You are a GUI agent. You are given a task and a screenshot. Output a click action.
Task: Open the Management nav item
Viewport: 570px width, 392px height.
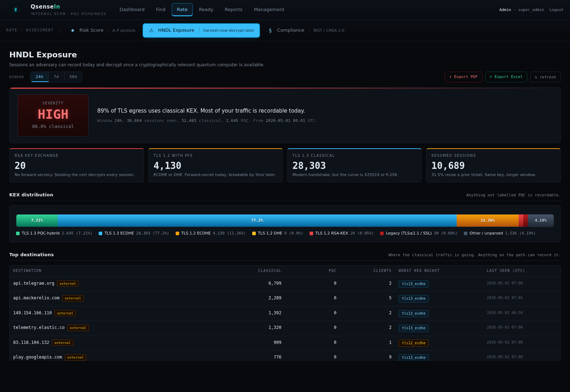[269, 10]
